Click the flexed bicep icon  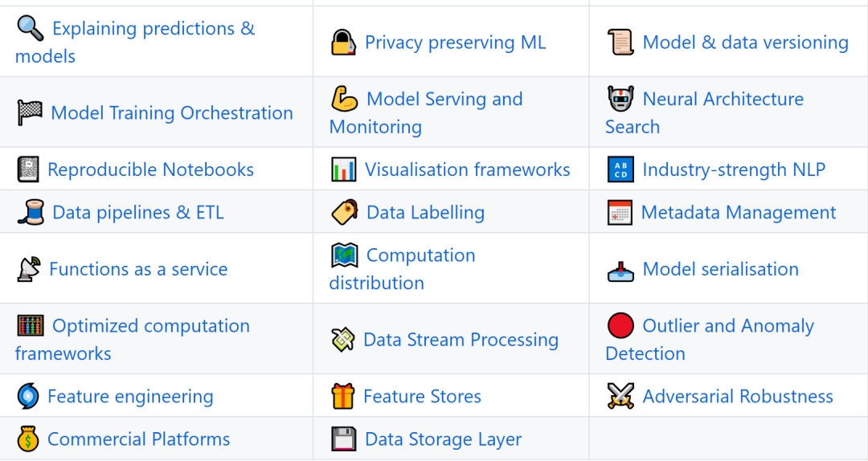pos(344,99)
